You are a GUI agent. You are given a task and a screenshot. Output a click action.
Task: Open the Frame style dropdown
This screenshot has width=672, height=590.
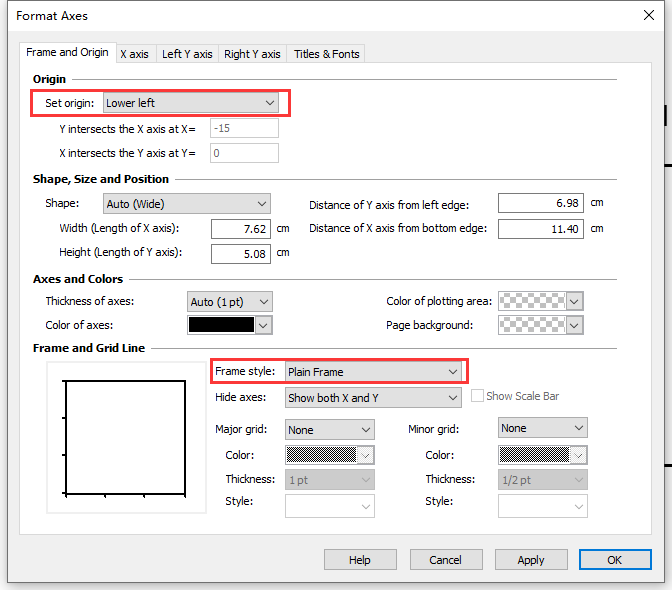[372, 372]
